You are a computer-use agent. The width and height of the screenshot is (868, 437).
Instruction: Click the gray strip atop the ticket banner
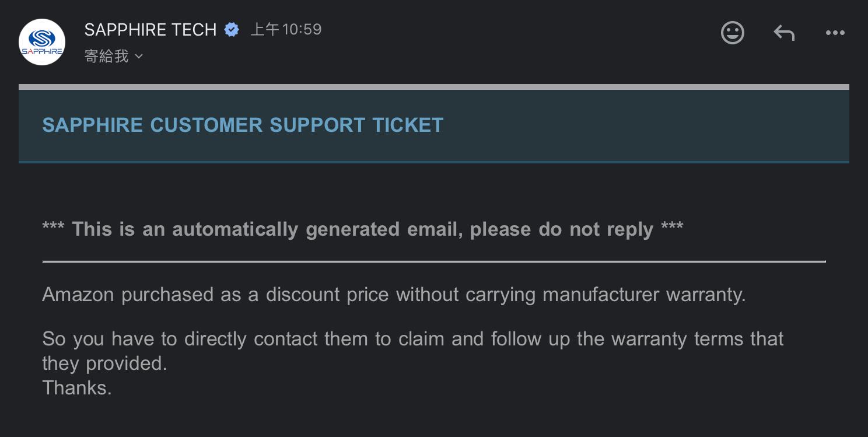[x=434, y=87]
